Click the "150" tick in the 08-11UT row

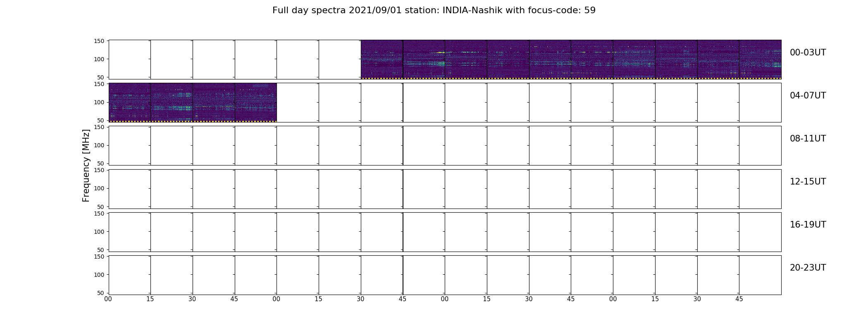(x=99, y=127)
